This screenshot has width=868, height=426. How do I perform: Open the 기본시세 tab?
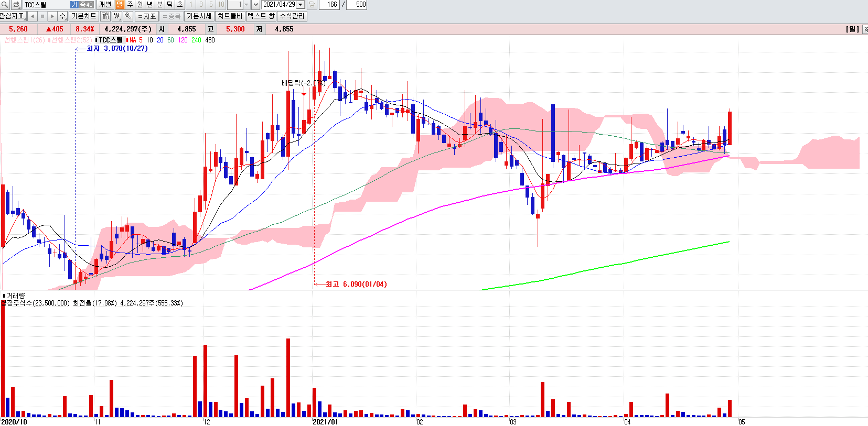click(199, 16)
